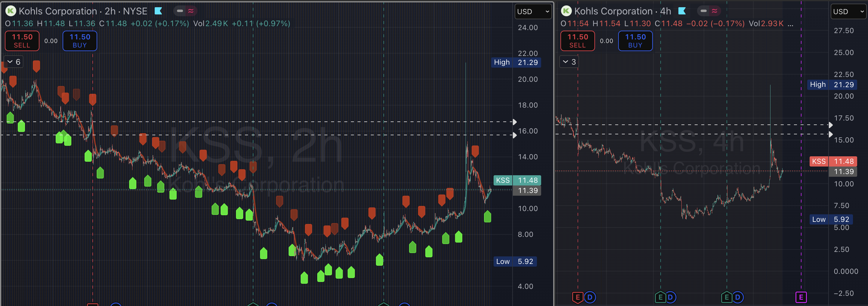868x306 pixels.
Task: Click the cyan flag icon on 2h chart
Action: pyautogui.click(x=158, y=11)
